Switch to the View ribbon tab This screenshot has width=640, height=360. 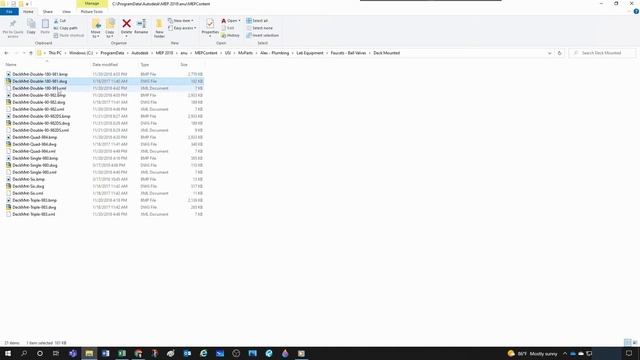(x=66, y=11)
